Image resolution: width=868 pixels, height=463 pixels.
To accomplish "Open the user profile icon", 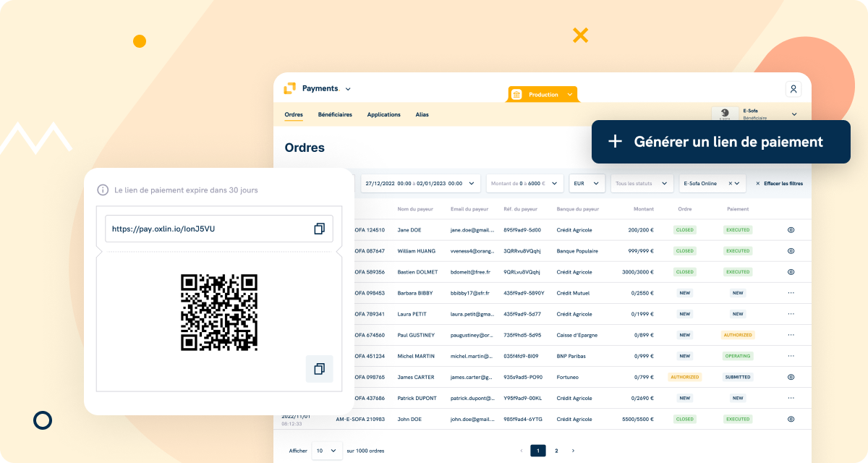I will click(x=793, y=89).
